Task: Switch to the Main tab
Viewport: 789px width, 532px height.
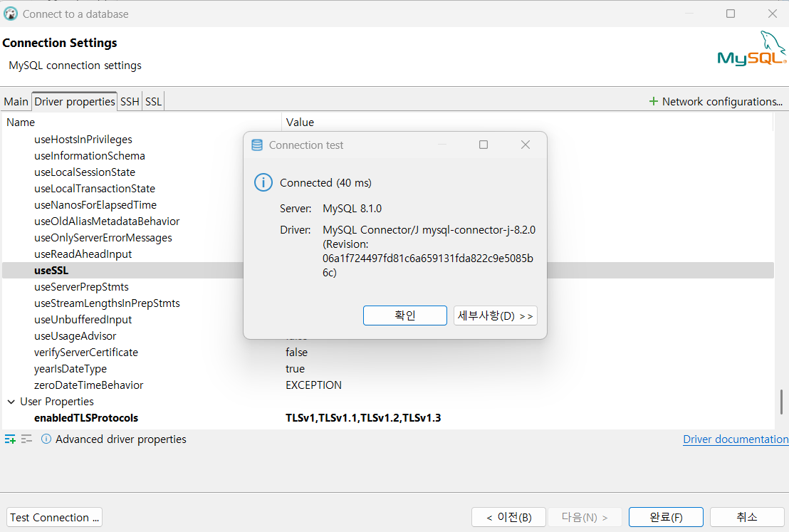Action: tap(16, 102)
